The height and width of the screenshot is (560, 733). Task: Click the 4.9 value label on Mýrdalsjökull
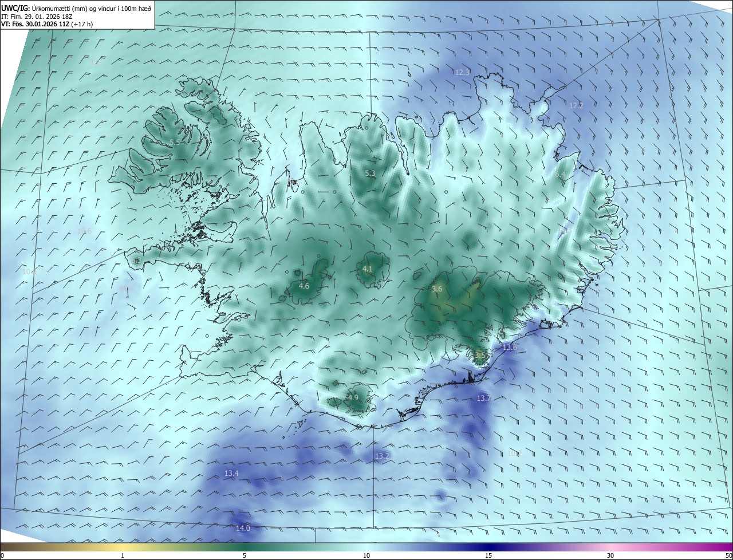[x=353, y=397]
